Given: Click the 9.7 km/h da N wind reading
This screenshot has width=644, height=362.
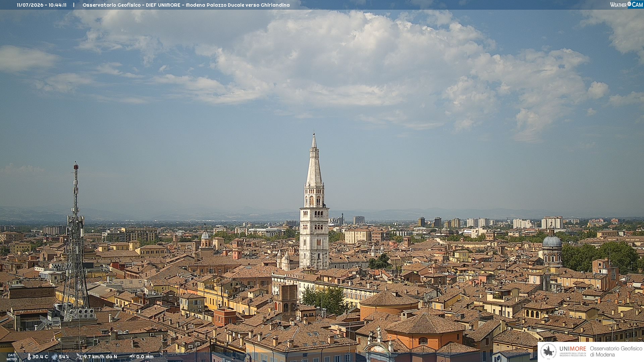Looking at the screenshot, I should point(100,357).
